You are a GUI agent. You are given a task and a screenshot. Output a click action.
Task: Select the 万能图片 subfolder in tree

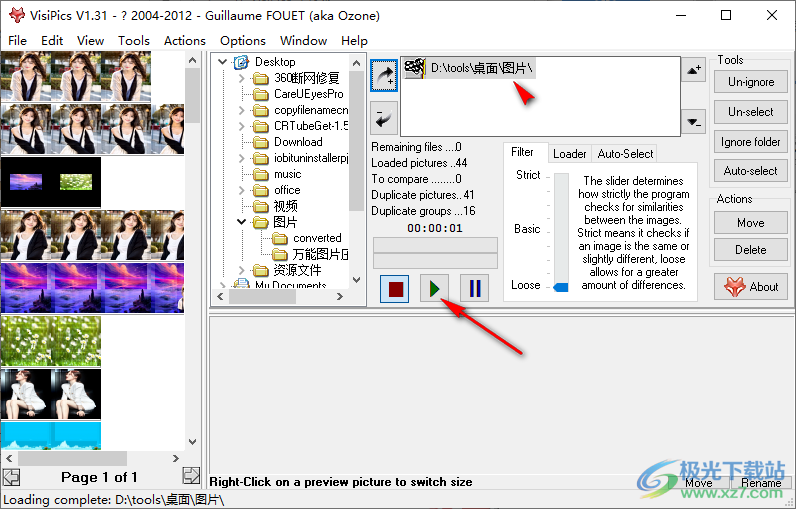[x=320, y=254]
